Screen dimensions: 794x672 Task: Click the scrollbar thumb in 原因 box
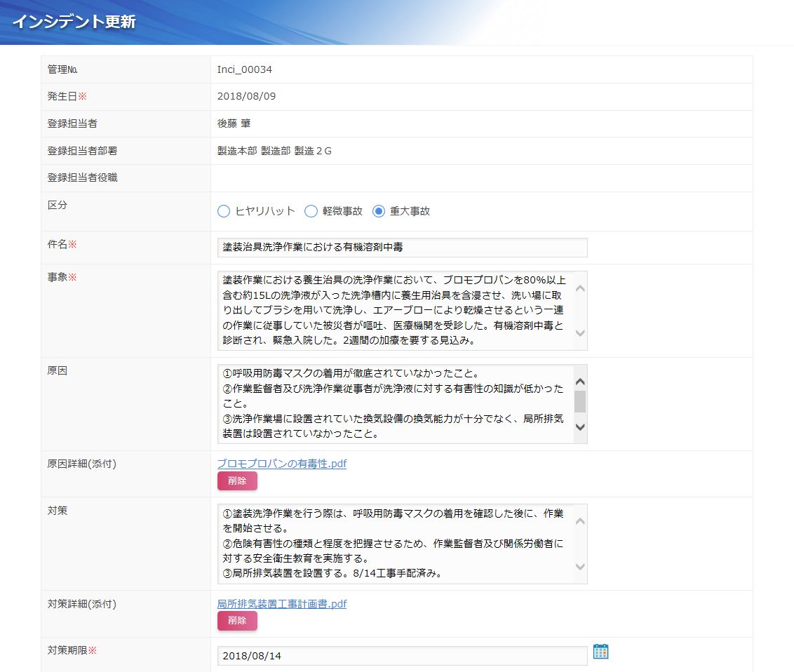tap(580, 401)
